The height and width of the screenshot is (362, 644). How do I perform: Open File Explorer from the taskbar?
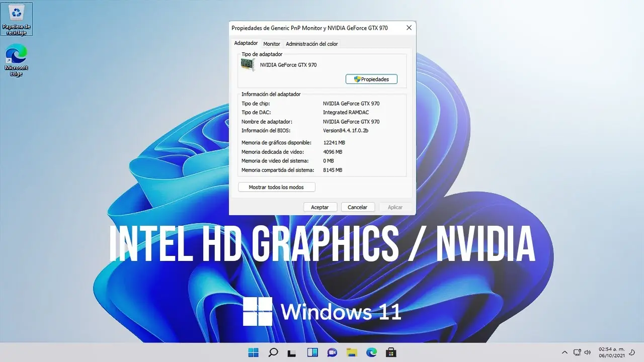pos(352,352)
